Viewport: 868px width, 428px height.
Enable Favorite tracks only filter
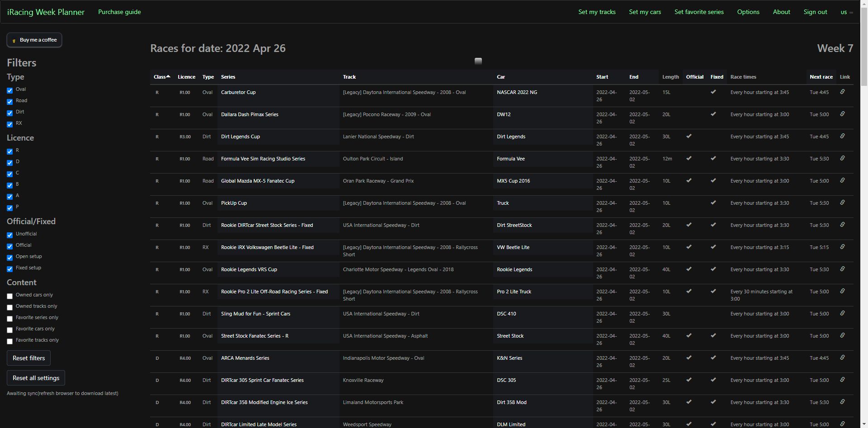[x=9, y=341]
